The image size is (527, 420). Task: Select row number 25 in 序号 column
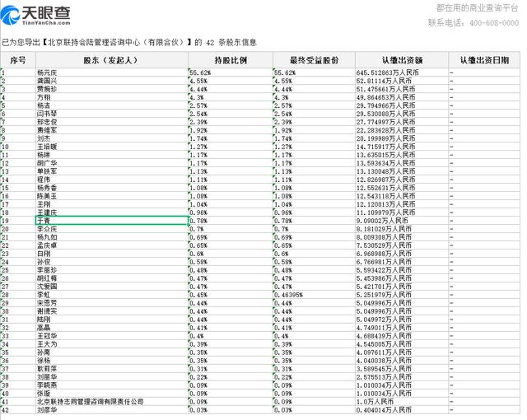pos(18,270)
